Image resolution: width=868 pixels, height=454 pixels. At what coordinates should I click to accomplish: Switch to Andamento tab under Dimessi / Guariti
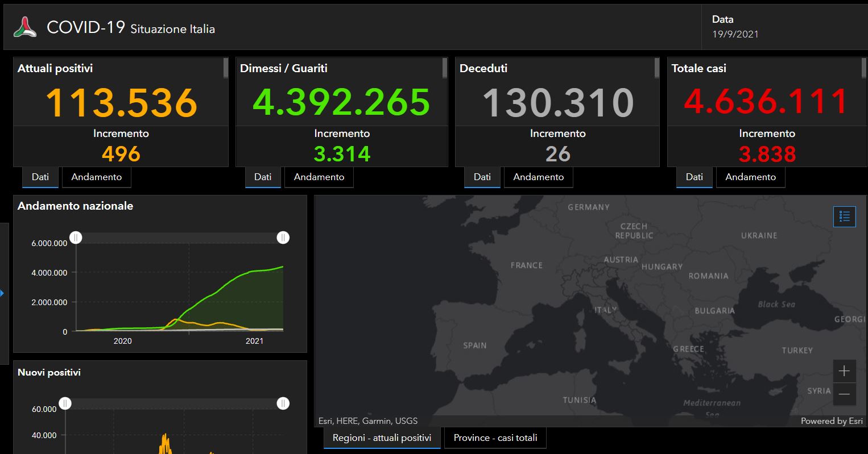click(319, 177)
